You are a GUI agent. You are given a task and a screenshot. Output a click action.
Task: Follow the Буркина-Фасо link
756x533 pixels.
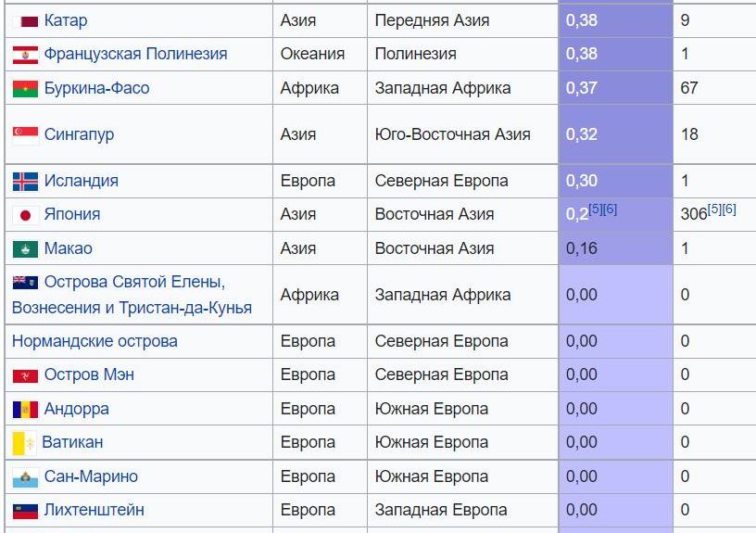[x=96, y=88]
